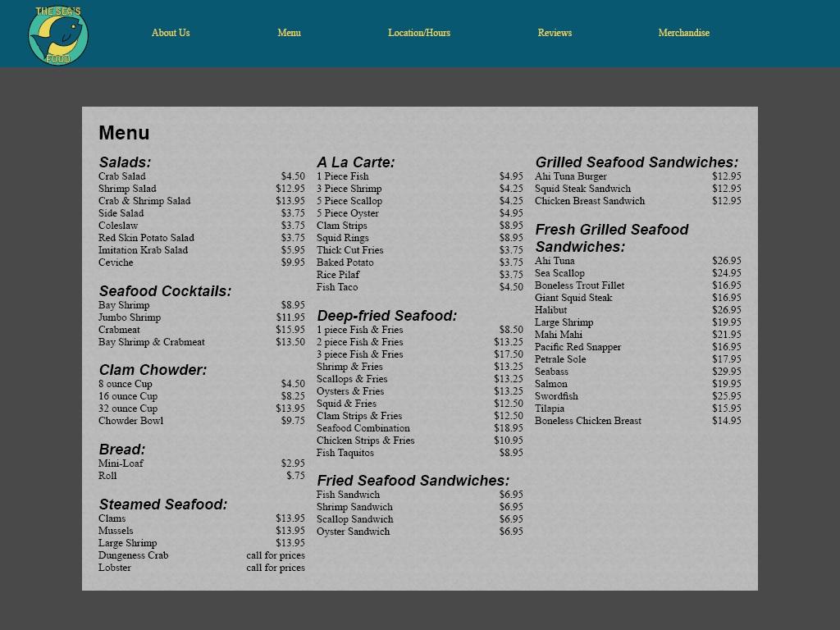Go to the Menu navigation link
Screen dimensions: 840x630
pyautogui.click(x=289, y=33)
